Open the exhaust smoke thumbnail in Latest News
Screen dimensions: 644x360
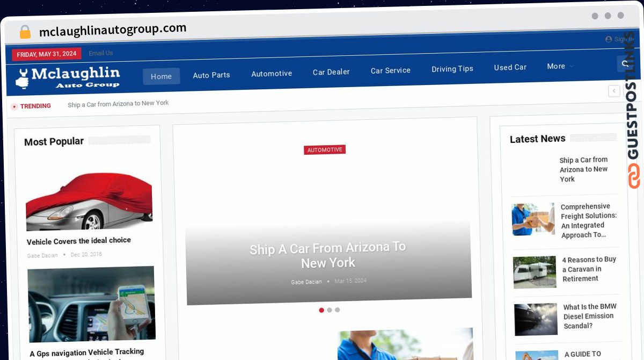pos(536,320)
